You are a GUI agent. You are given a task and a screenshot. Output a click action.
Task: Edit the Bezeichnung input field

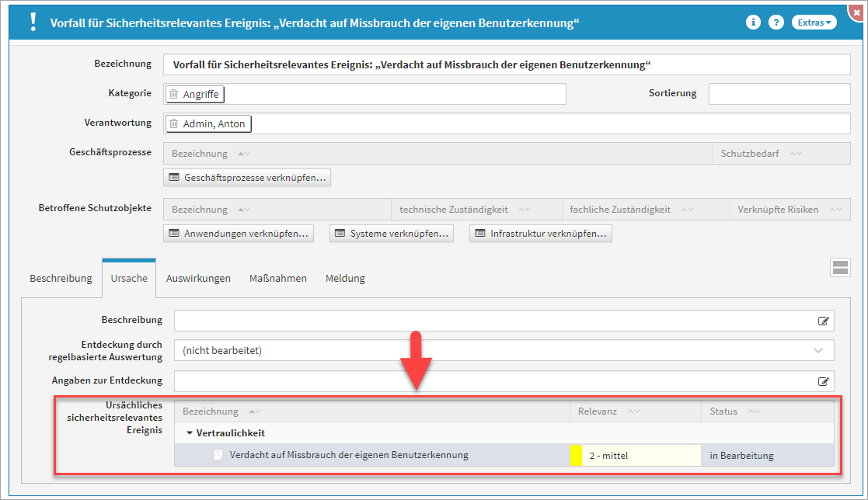[507, 64]
